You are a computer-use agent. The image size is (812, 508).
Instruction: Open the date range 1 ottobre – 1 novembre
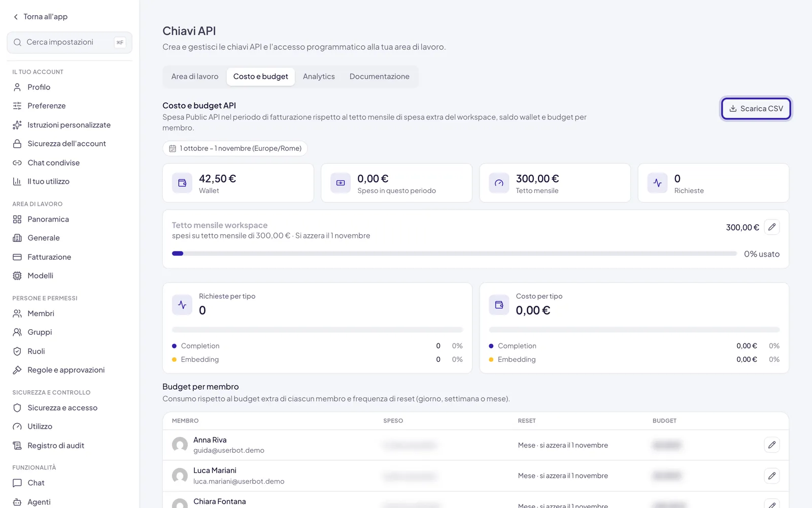[235, 148]
